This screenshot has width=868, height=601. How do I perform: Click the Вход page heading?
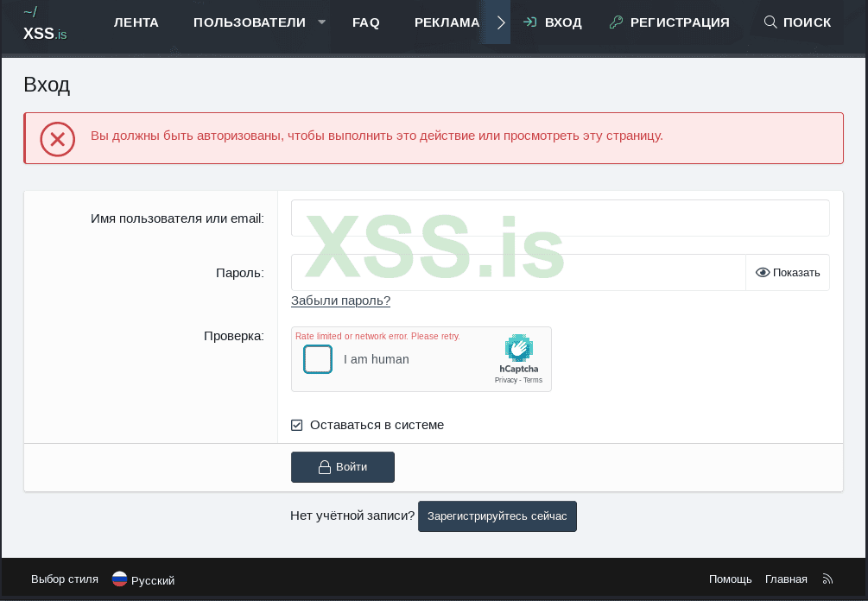pos(47,85)
